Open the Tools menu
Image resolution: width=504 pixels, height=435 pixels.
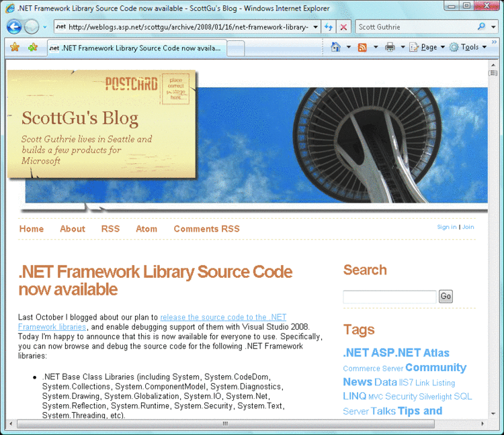click(468, 48)
